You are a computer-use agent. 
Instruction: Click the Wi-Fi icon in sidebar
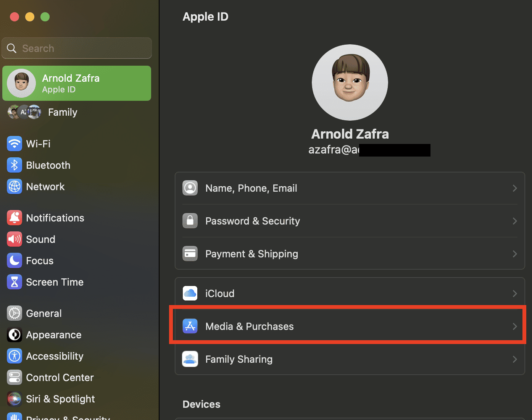(15, 144)
